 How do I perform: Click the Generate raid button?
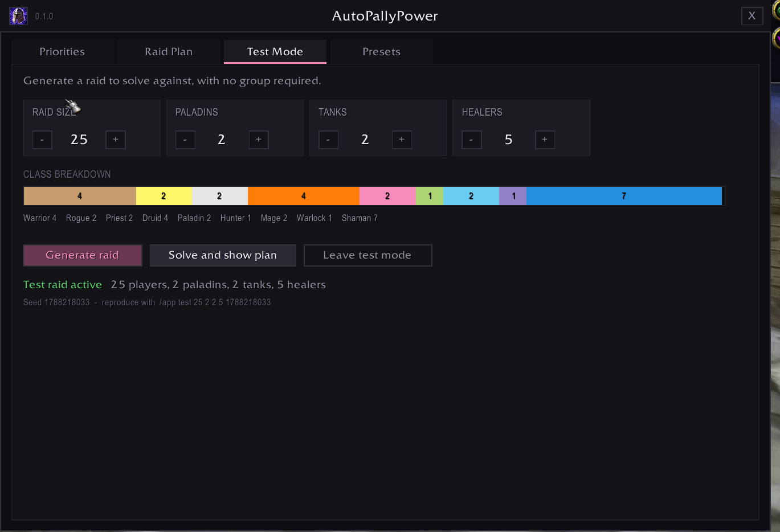tap(83, 255)
